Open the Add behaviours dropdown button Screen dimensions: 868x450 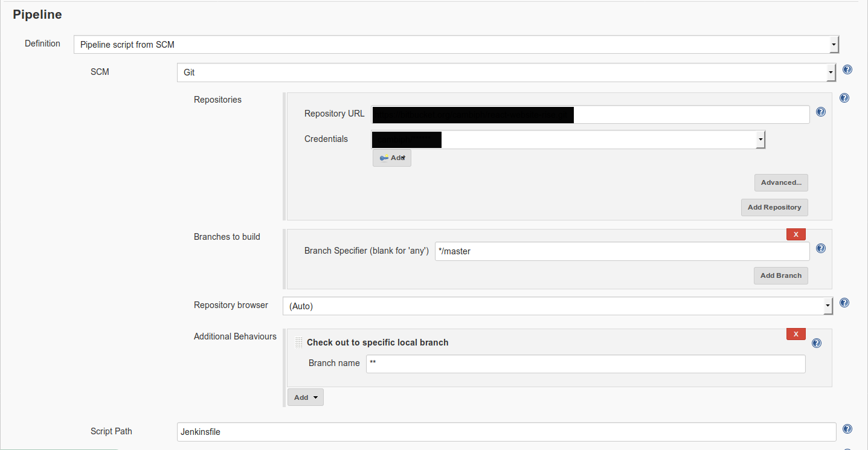[306, 397]
